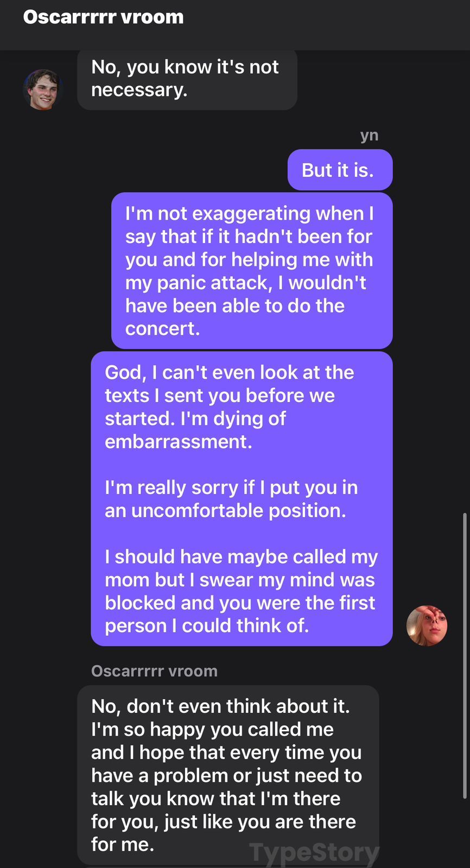This screenshot has height=868, width=470.
Task: Tap the TypeStory watermark
Action: tap(314, 853)
